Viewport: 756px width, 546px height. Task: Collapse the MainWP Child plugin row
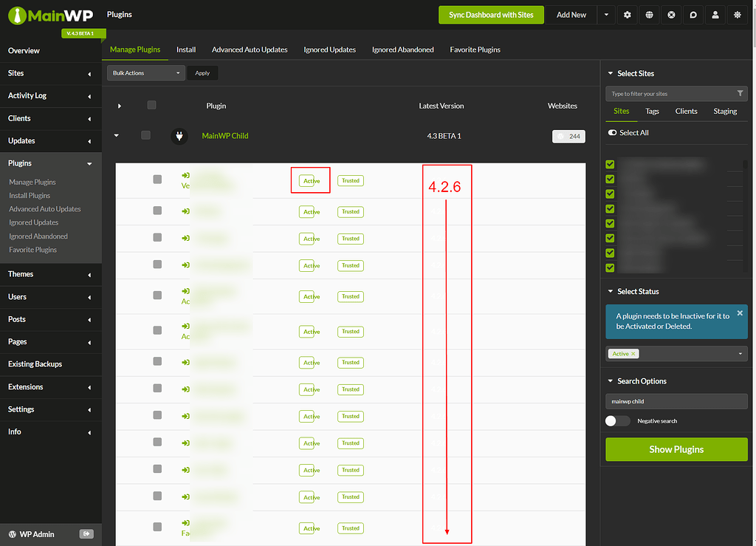click(x=116, y=135)
